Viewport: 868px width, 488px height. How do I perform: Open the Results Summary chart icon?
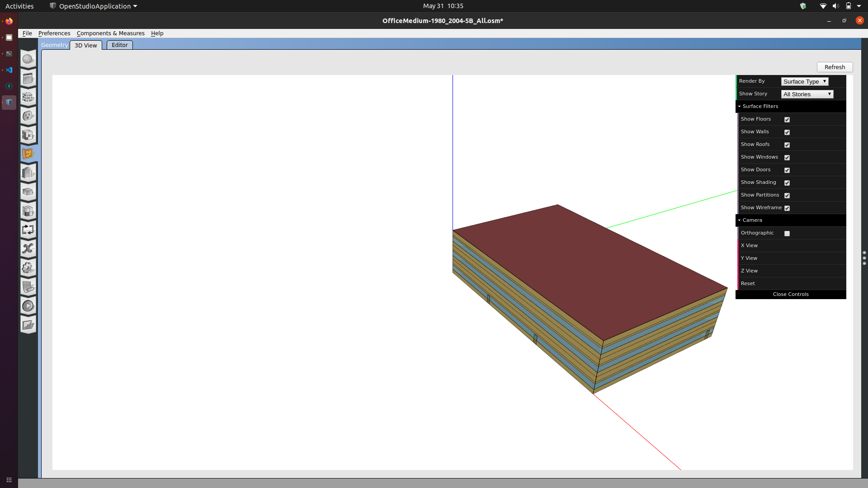coord(28,324)
